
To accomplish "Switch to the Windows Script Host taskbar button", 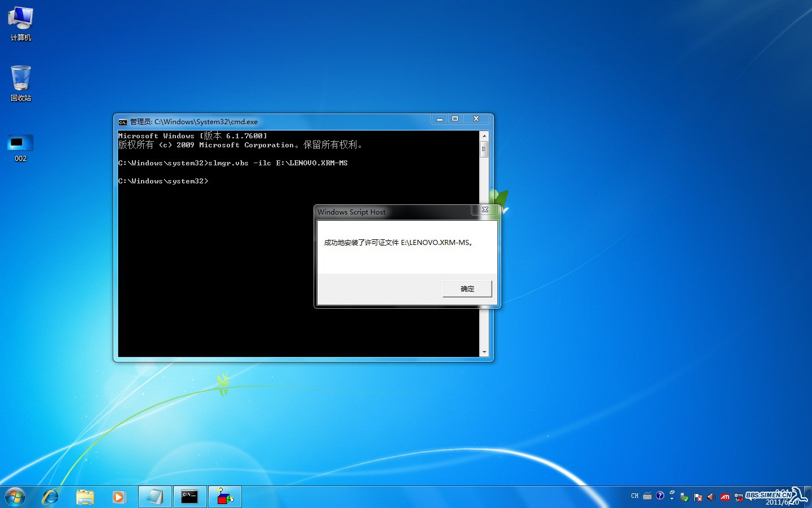I will pyautogui.click(x=224, y=497).
